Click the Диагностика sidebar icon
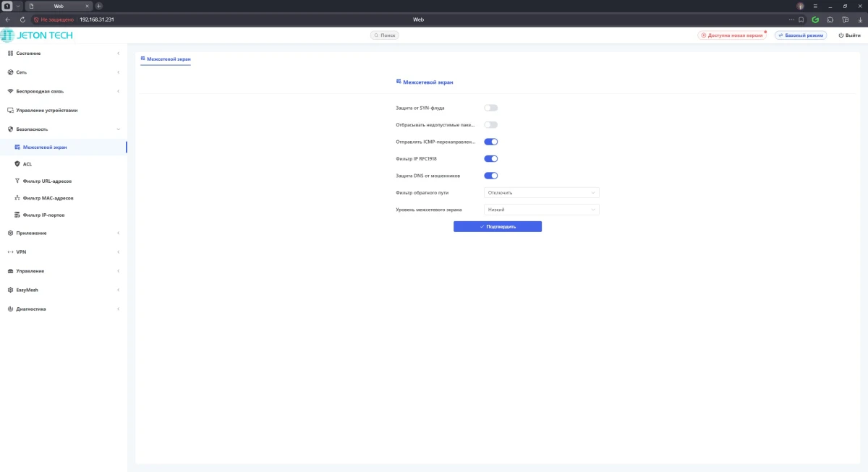 (10, 309)
